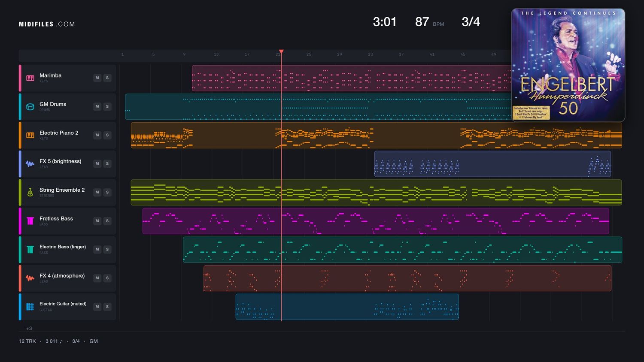
Task: Click the Fretless Bass instrument icon
Action: click(30, 221)
